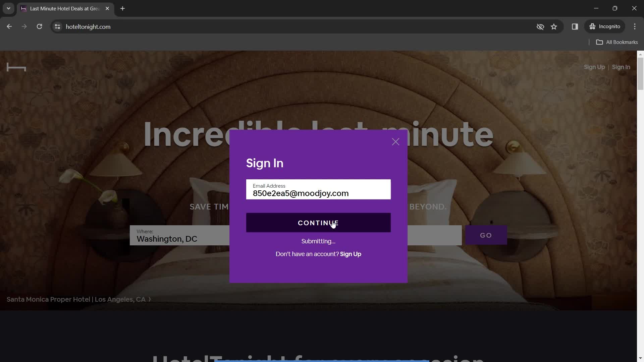Click the GO search button

486,235
